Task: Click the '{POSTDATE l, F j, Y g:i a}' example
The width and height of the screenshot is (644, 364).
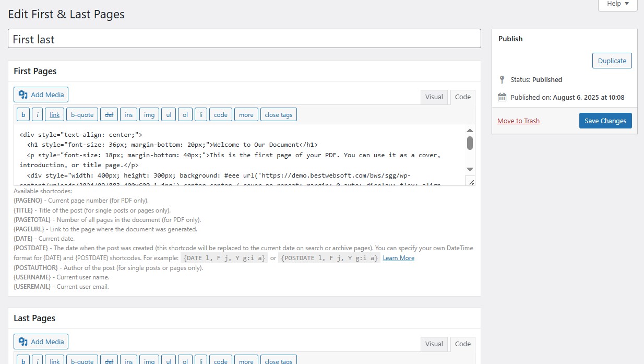Action: [x=330, y=258]
